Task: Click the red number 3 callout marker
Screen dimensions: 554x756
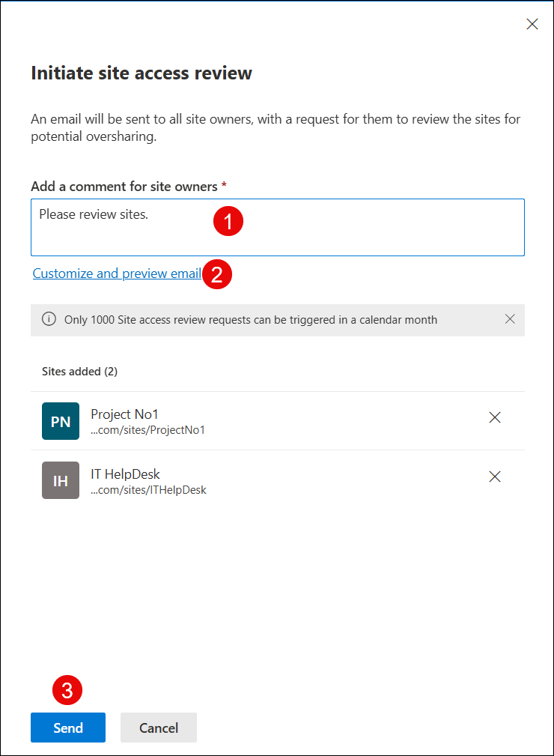Action: (x=67, y=690)
